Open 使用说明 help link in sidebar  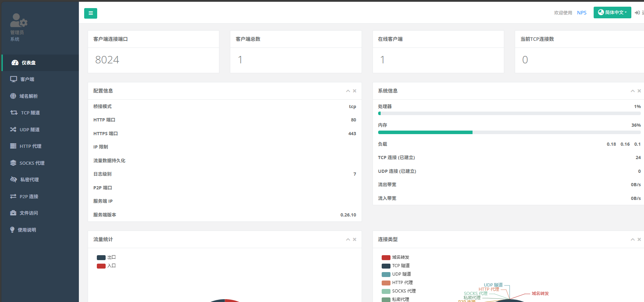pyautogui.click(x=27, y=230)
